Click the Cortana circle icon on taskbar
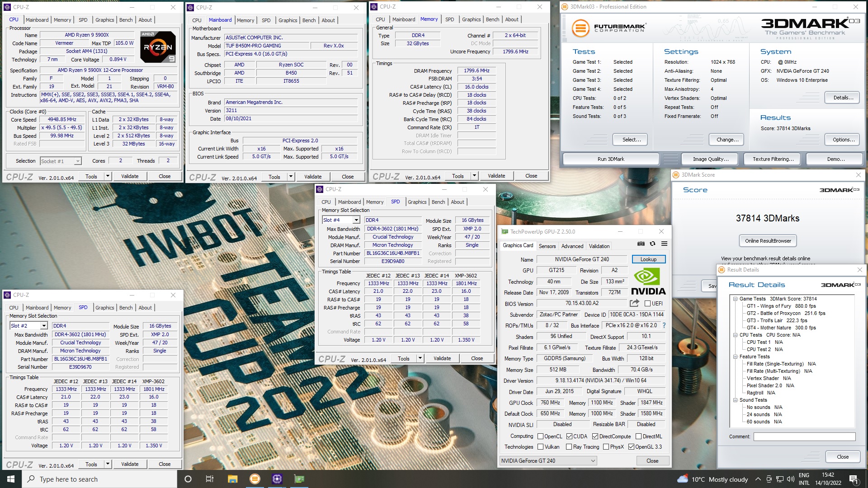The image size is (868, 488). click(188, 479)
